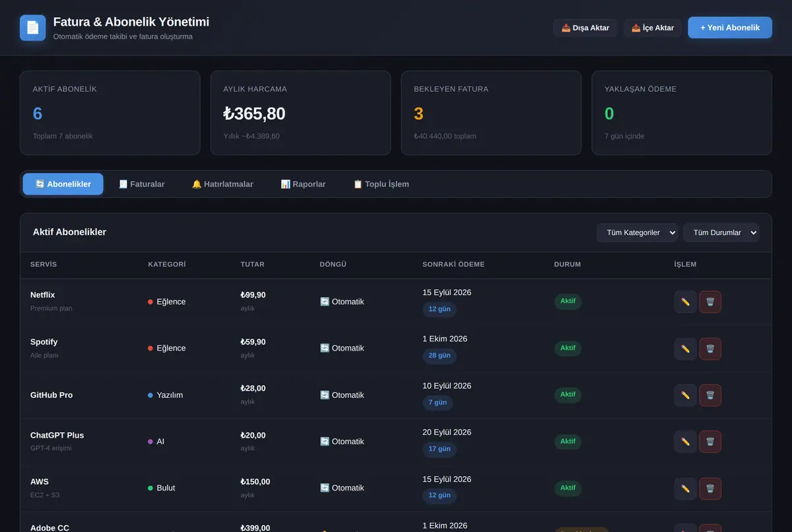Edit the ChatGPT Plus subscription

[685, 442]
